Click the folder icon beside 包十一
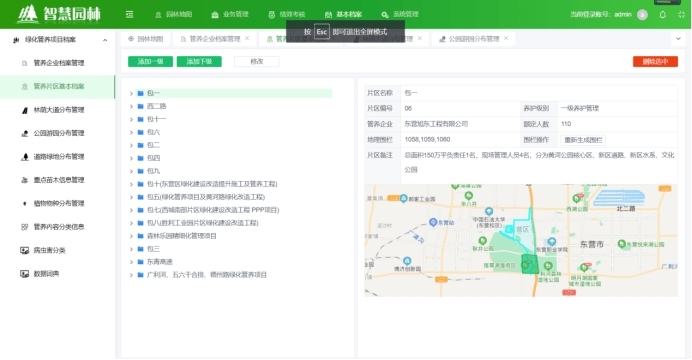The width and height of the screenshot is (692, 360). [x=140, y=119]
